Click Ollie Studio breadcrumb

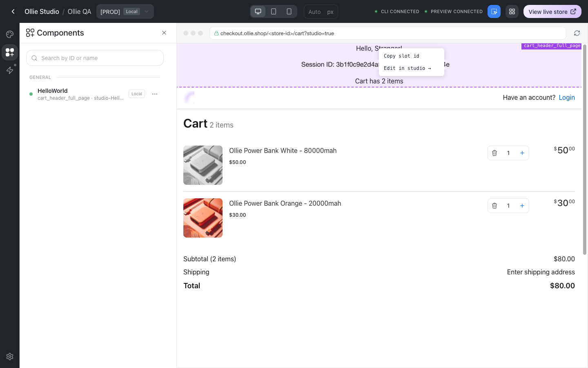coord(42,11)
